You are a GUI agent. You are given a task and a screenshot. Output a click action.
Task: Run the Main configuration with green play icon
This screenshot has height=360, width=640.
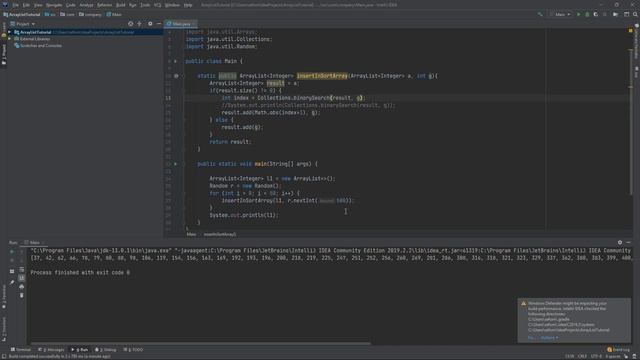coord(578,14)
